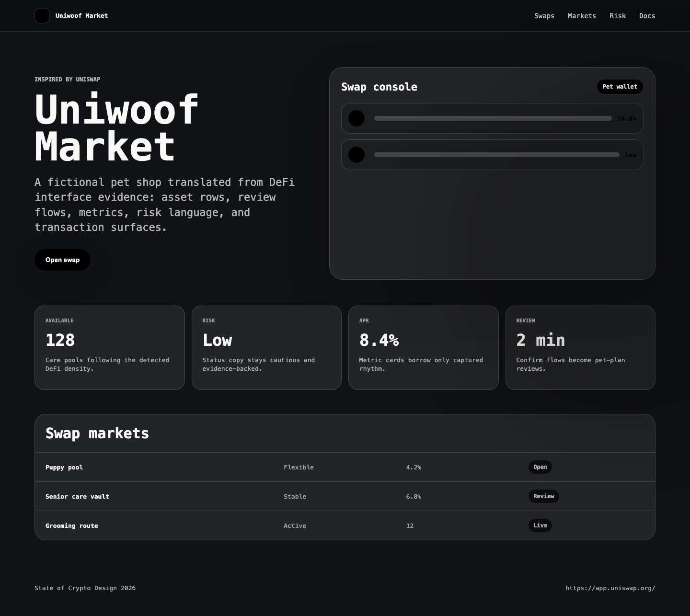This screenshot has height=616, width=690.
Task: Select the APR 8.4% metric card
Action: 424,348
